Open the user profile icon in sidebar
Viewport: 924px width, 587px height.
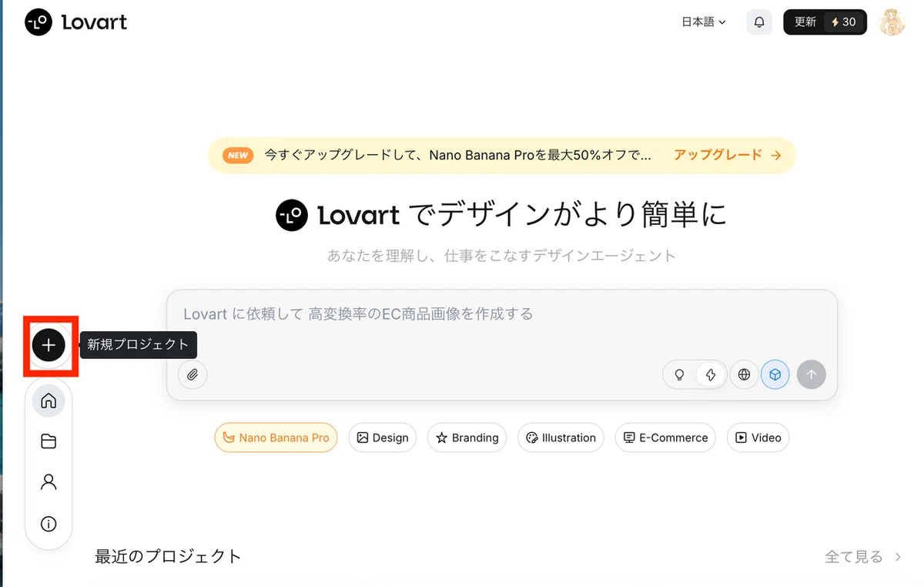[x=49, y=482]
